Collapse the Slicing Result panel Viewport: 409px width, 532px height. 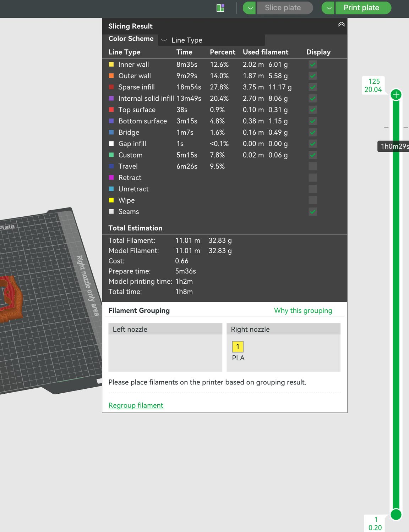click(341, 24)
